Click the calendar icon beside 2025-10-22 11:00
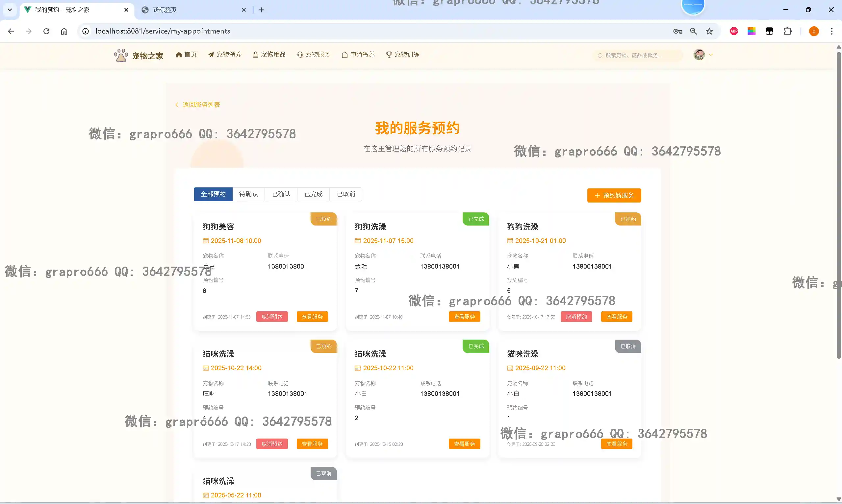 pyautogui.click(x=357, y=368)
